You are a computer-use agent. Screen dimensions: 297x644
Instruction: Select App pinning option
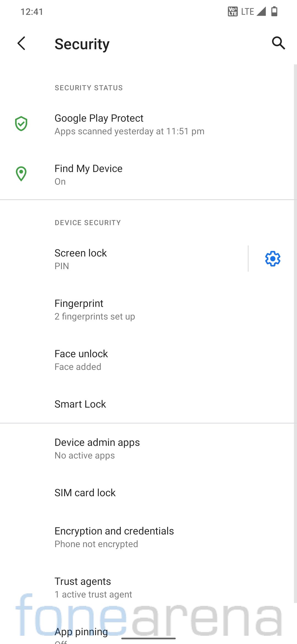[81, 632]
